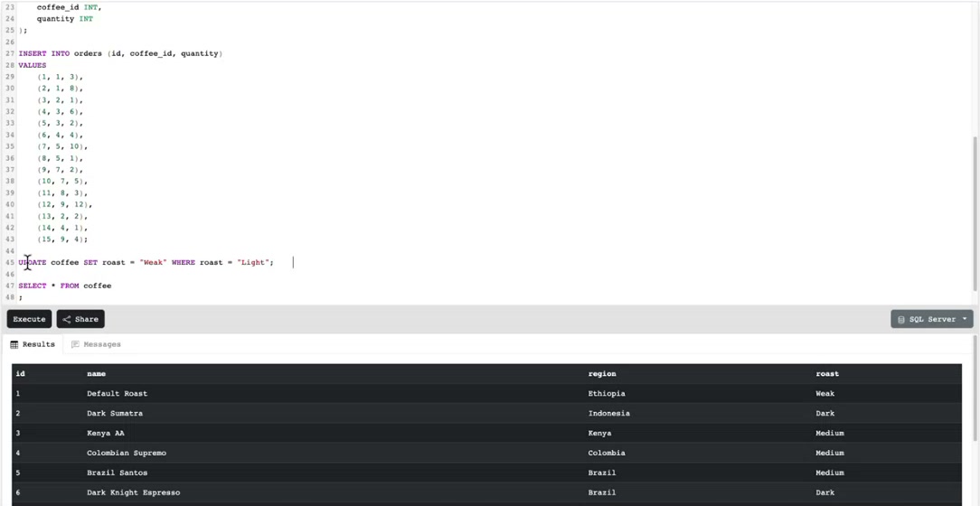The width and height of the screenshot is (980, 506).
Task: Click the table grid icon on Results tab
Action: (x=14, y=344)
